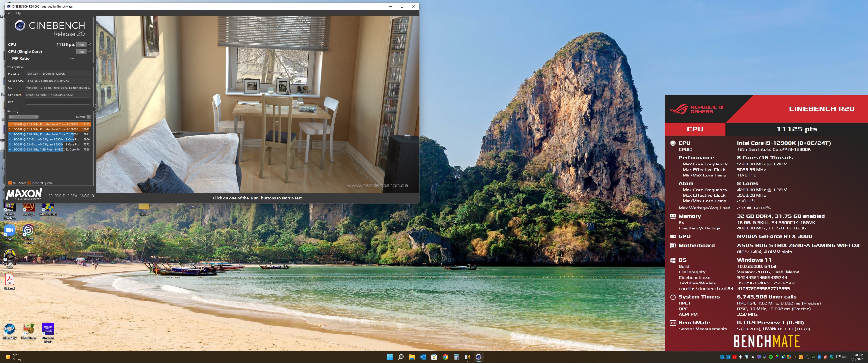Open the Ubisoft Connect desktop shortcut
This screenshot has height=363, width=868.
pos(29,234)
